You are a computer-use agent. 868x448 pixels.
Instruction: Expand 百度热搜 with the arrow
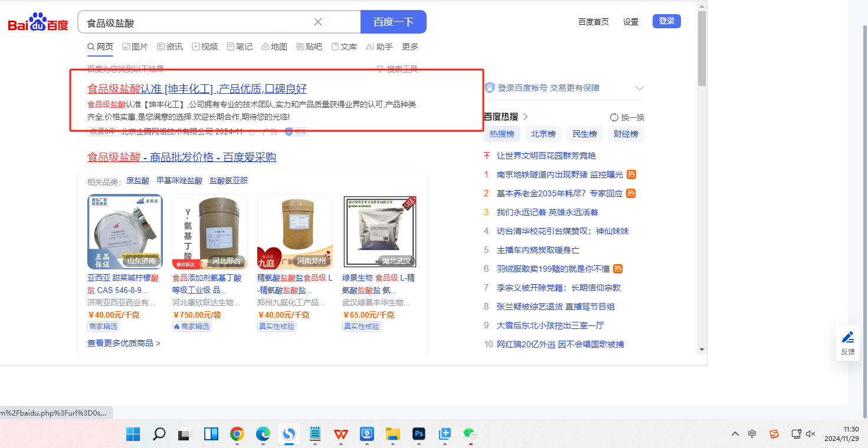[525, 117]
